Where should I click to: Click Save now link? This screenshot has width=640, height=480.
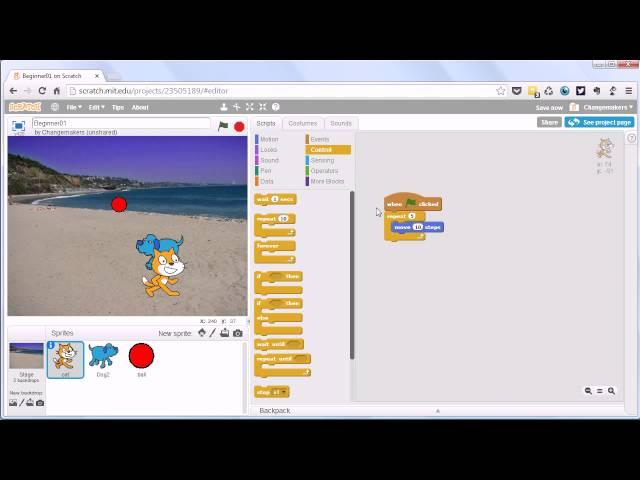[x=549, y=108]
